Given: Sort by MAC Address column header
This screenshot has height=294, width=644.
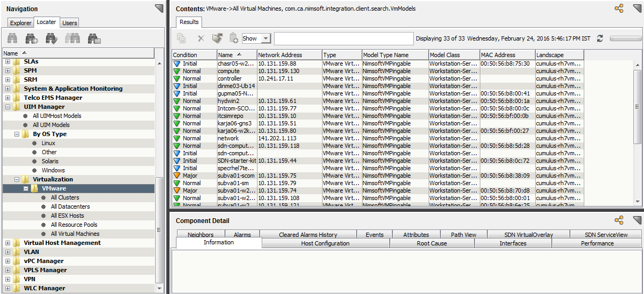Looking at the screenshot, I should pyautogui.click(x=507, y=55).
